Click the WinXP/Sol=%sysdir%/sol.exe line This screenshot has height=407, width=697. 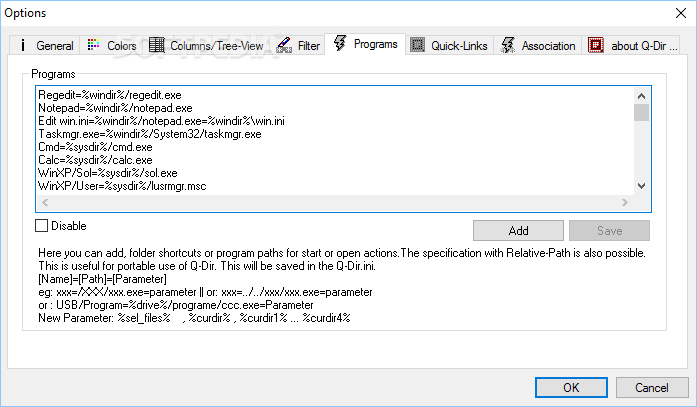pyautogui.click(x=108, y=173)
